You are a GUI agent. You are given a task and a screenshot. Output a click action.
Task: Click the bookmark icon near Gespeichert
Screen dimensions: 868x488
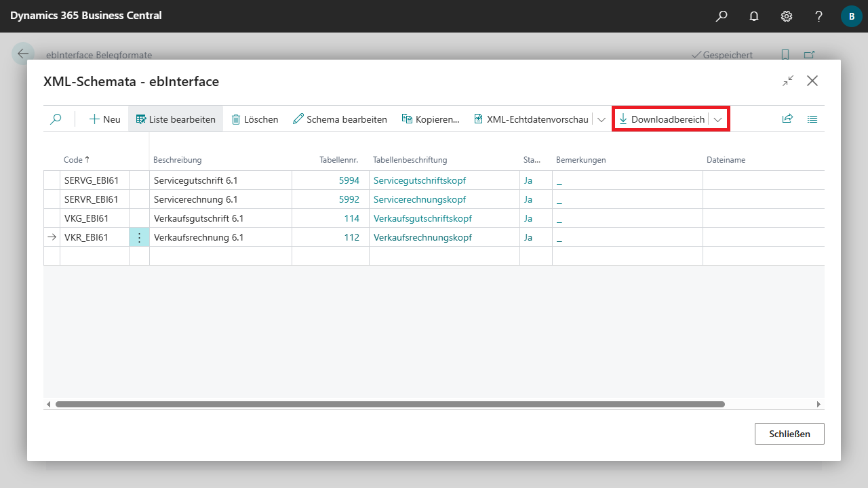tap(785, 55)
